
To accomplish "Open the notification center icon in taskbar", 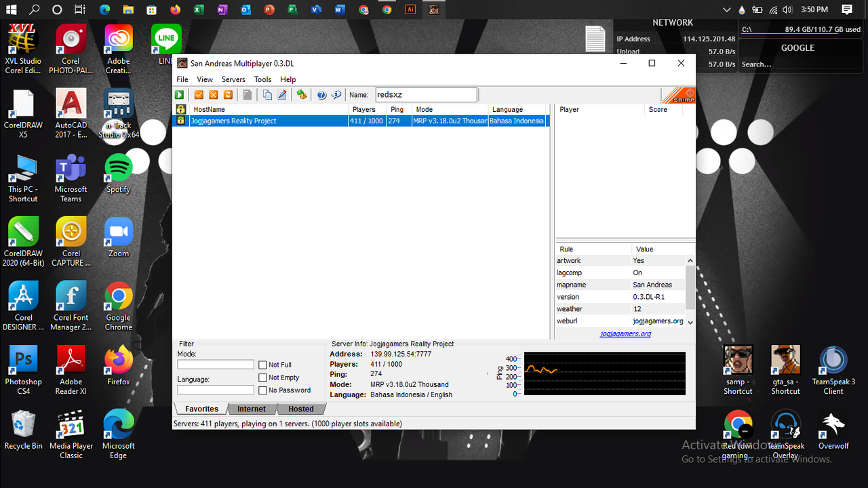I will [847, 9].
